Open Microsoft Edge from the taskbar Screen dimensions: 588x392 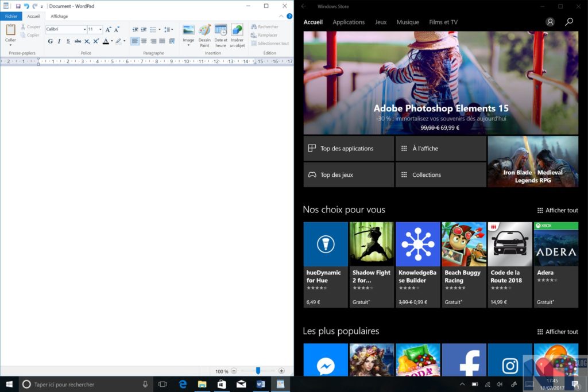(183, 384)
